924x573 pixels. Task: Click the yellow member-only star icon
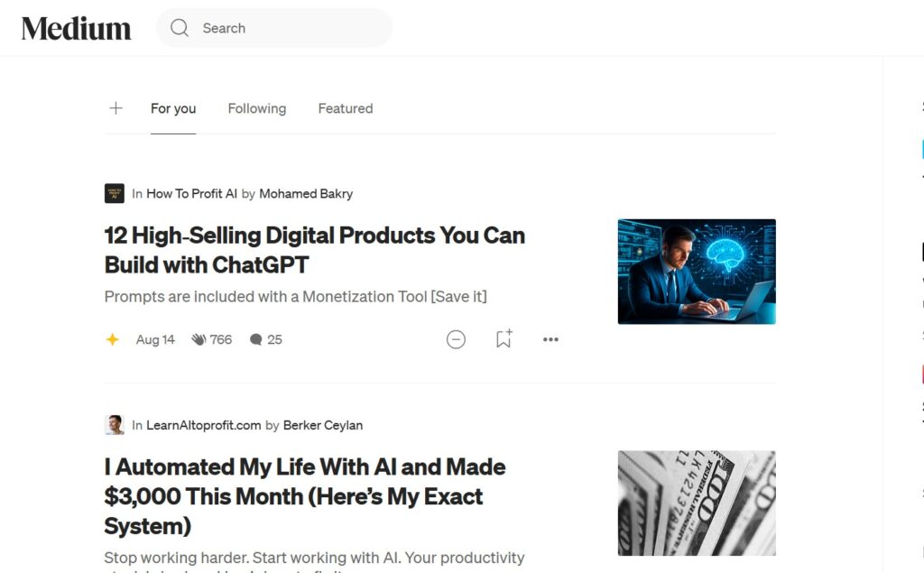click(113, 339)
